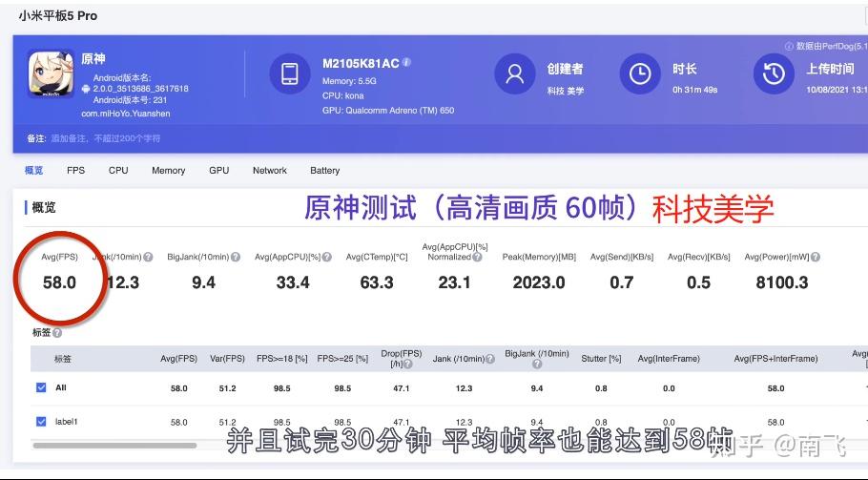Click the Avg(Send) value 0.7
Image resolution: width=868 pixels, height=480 pixels.
click(622, 282)
